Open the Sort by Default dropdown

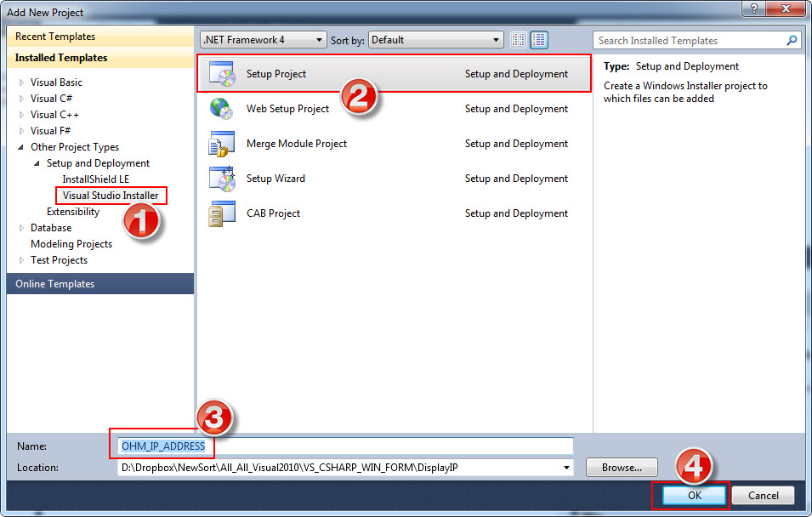[x=436, y=40]
